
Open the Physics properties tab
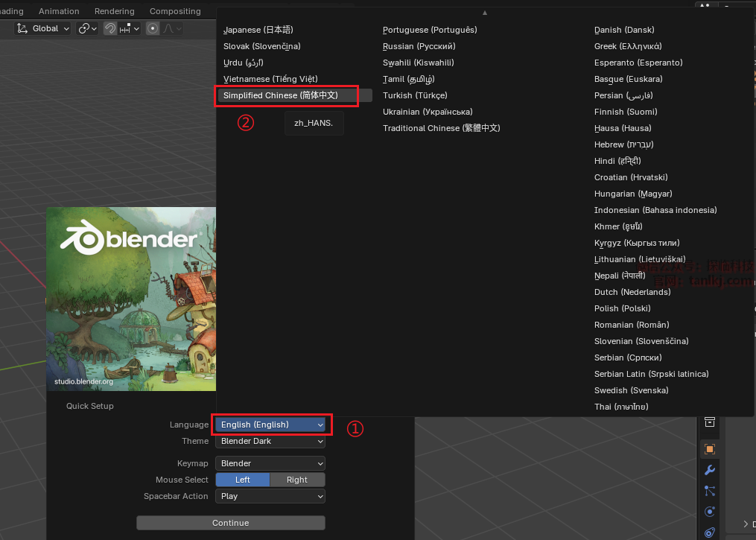pos(709,512)
